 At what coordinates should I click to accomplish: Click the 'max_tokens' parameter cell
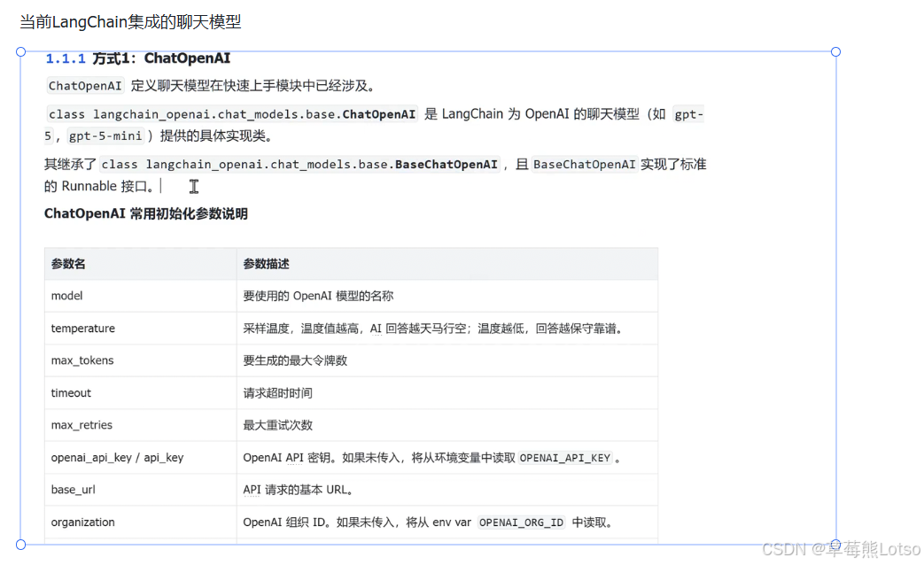click(x=140, y=360)
